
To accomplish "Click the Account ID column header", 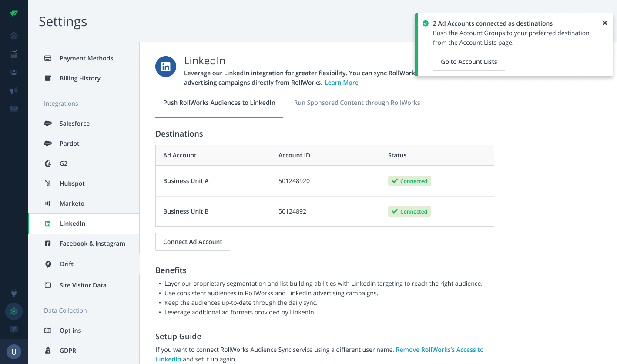I will click(294, 155).
